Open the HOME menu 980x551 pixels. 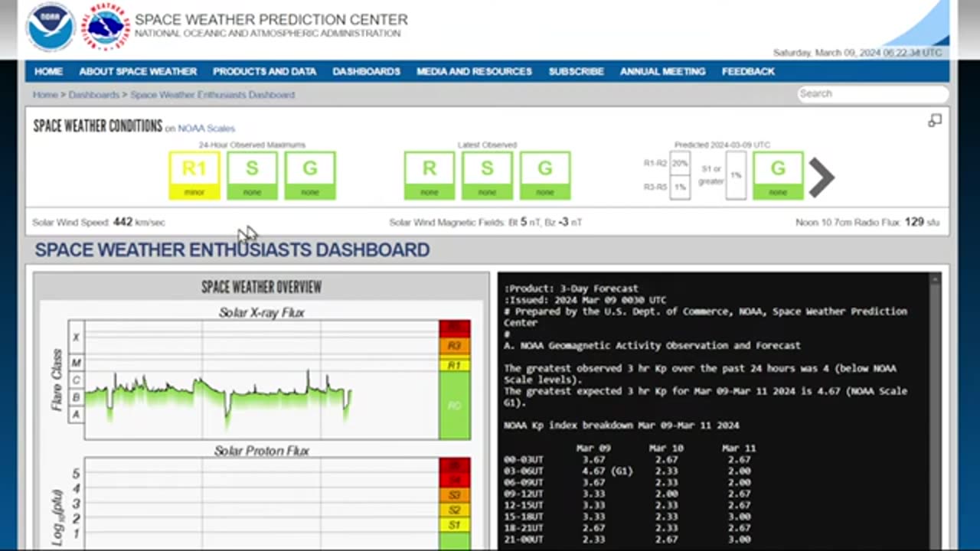click(x=48, y=71)
